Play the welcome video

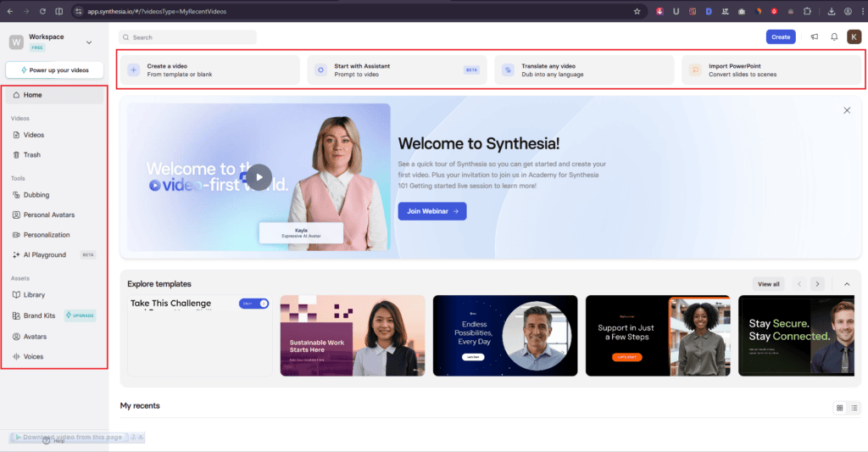click(x=259, y=177)
